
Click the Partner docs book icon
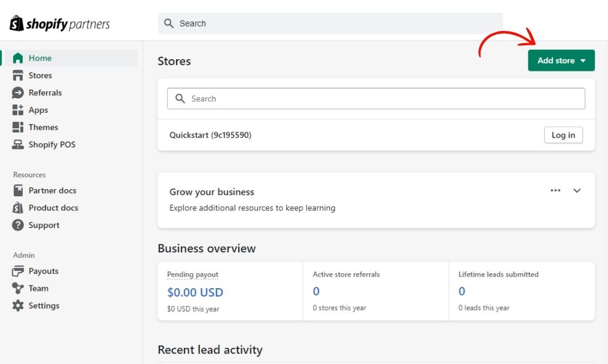[18, 190]
